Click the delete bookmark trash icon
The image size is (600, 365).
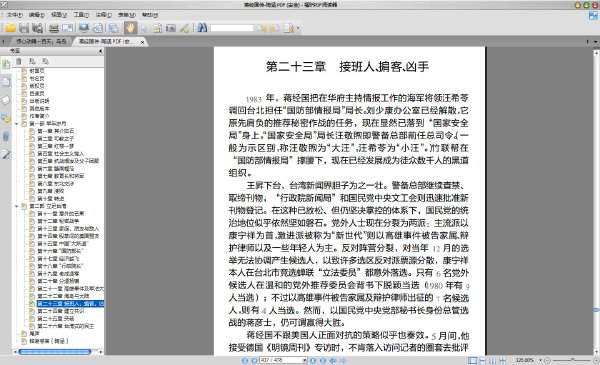click(19, 61)
